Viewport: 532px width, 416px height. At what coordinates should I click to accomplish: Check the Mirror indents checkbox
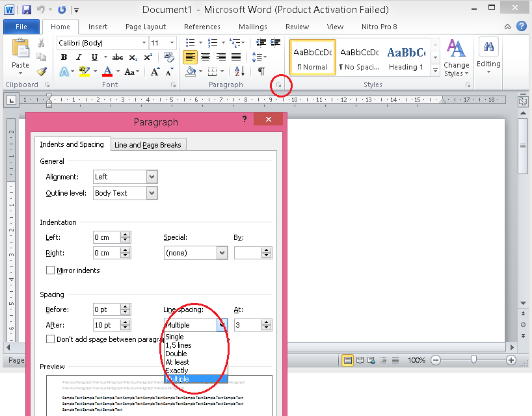50,270
